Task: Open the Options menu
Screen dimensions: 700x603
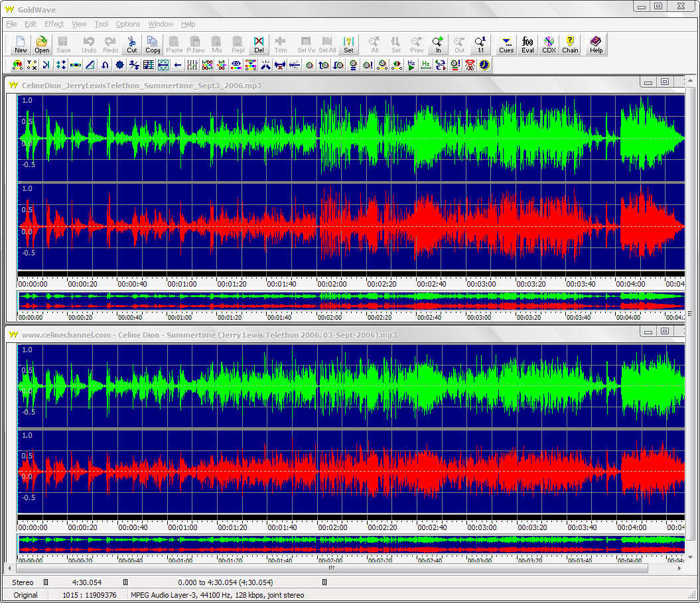Action: [x=127, y=24]
